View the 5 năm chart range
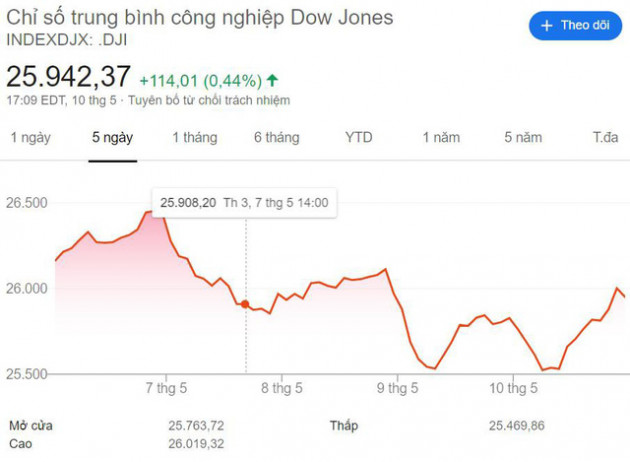The image size is (630, 462). 522,138
